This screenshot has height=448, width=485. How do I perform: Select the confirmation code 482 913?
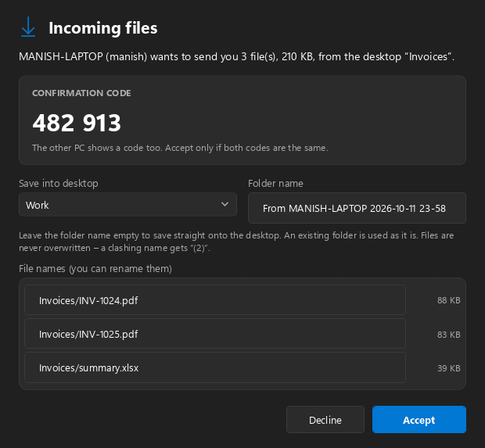(x=77, y=123)
